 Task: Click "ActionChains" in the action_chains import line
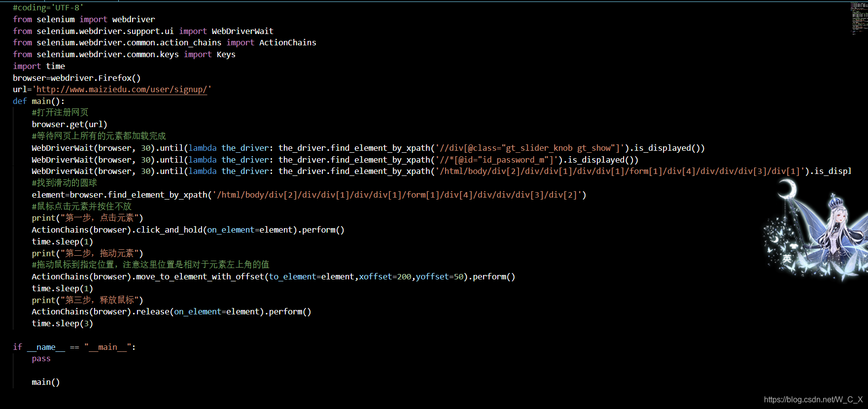(288, 42)
